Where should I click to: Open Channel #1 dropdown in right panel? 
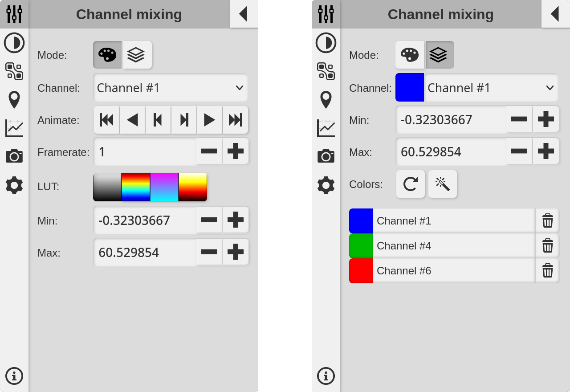[x=491, y=88]
